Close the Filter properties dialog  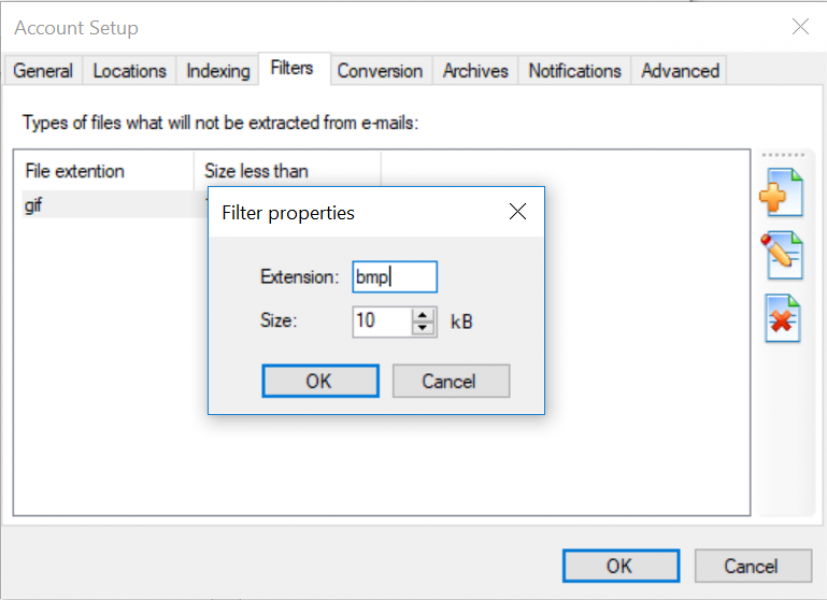click(517, 212)
